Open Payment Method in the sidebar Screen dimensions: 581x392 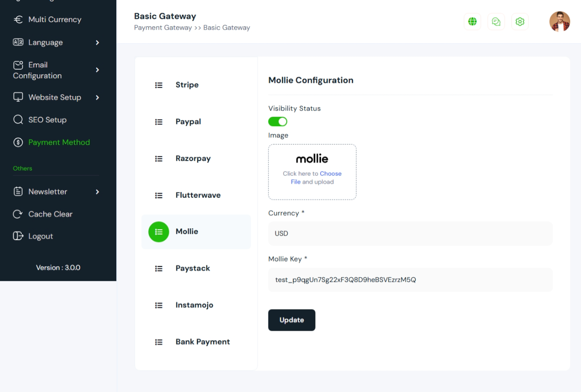(59, 142)
